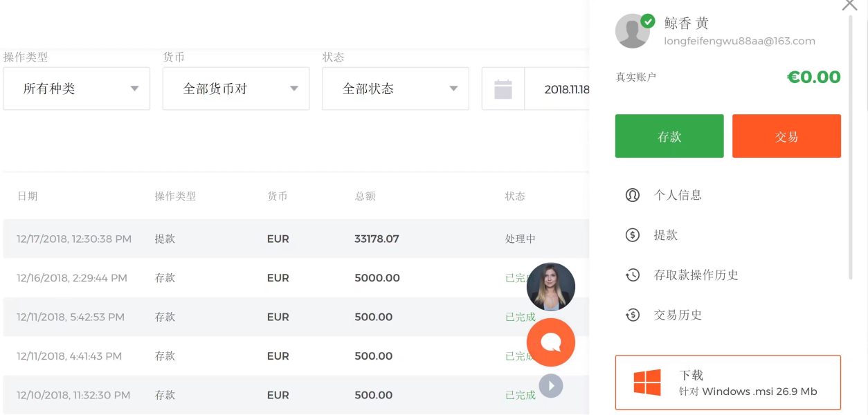The height and width of the screenshot is (415, 868).
Task: Click the gray play arrow button
Action: tap(551, 386)
